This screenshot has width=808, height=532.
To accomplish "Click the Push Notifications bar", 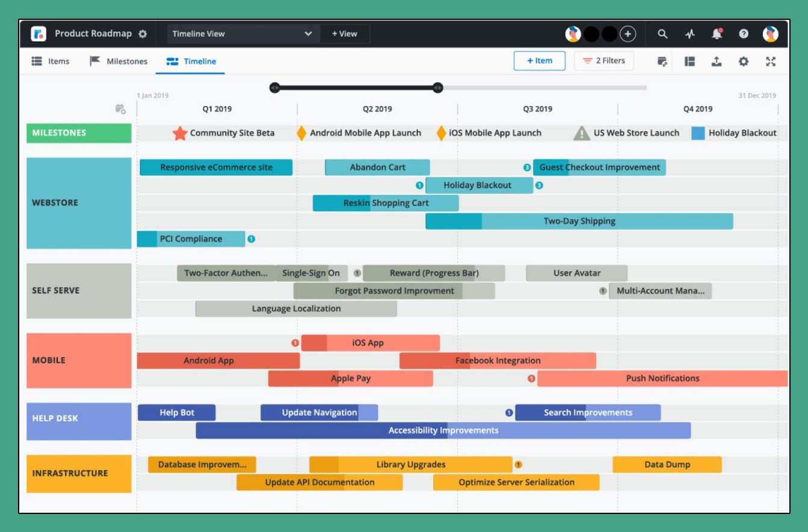I will 662,379.
